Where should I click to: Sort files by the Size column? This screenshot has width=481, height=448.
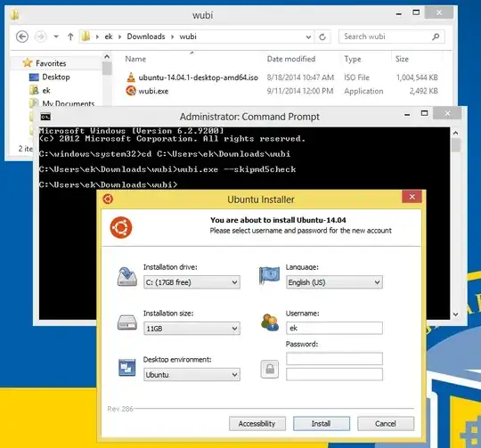[402, 59]
